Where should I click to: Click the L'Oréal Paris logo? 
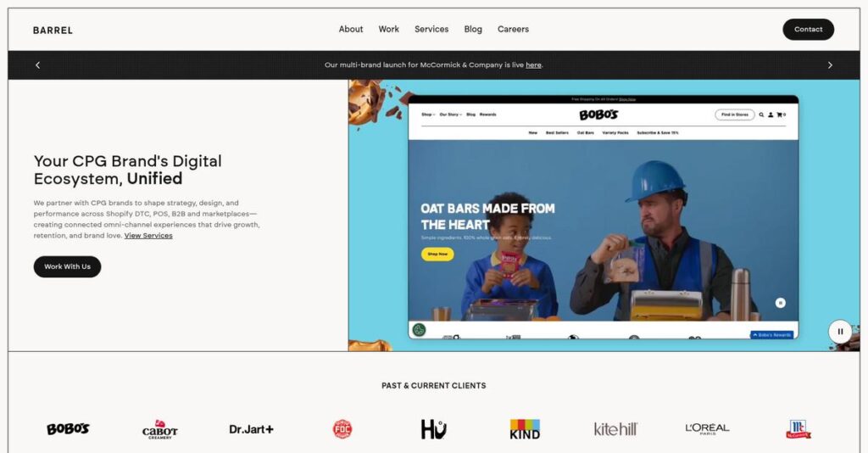[707, 428]
